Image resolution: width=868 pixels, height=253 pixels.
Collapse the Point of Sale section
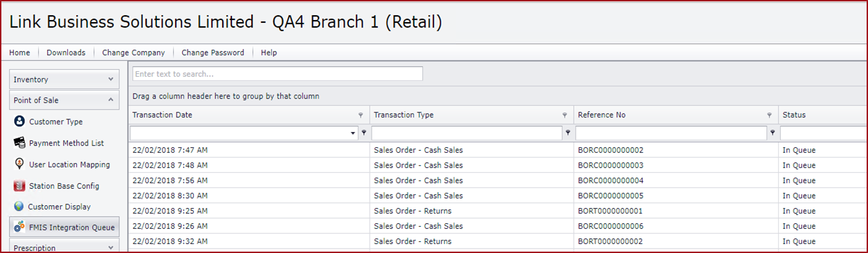coord(64,100)
